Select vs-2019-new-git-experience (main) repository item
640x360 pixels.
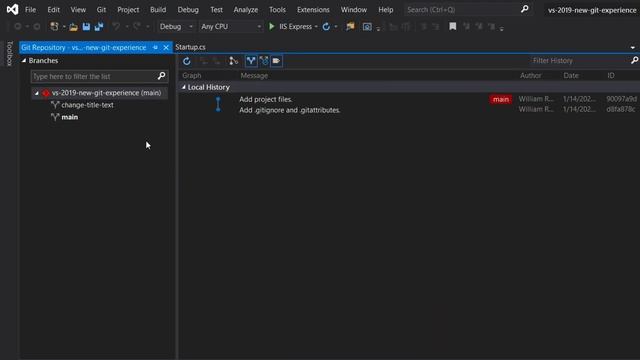tap(101, 93)
